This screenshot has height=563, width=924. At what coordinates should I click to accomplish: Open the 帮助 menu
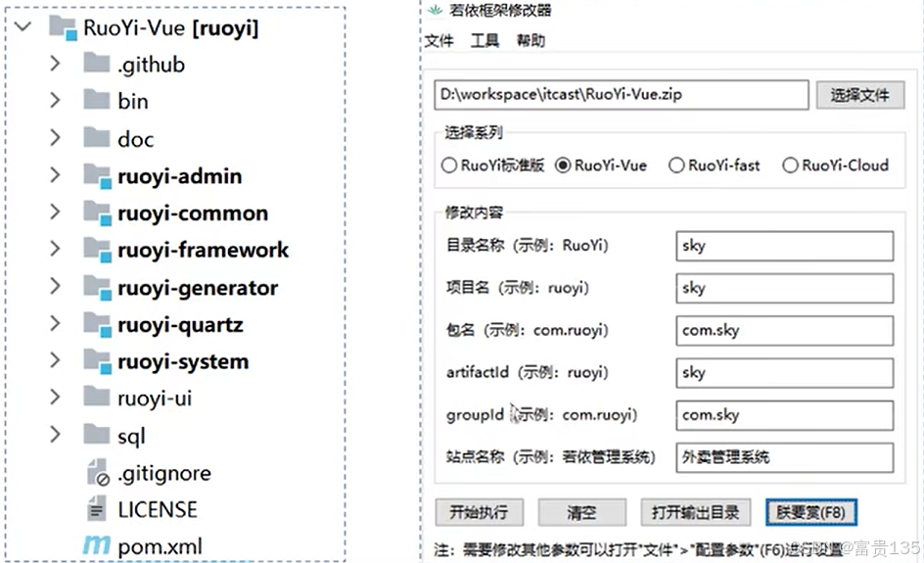click(x=531, y=41)
